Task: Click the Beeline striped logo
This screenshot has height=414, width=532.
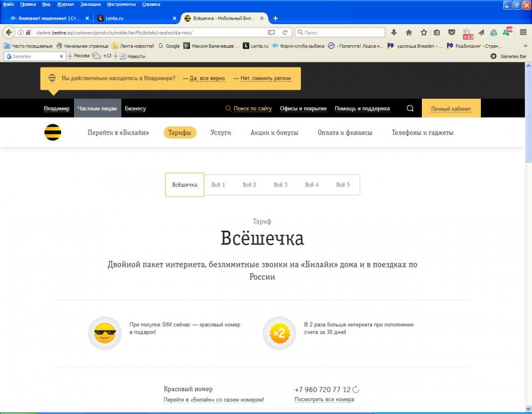Action: [x=53, y=132]
